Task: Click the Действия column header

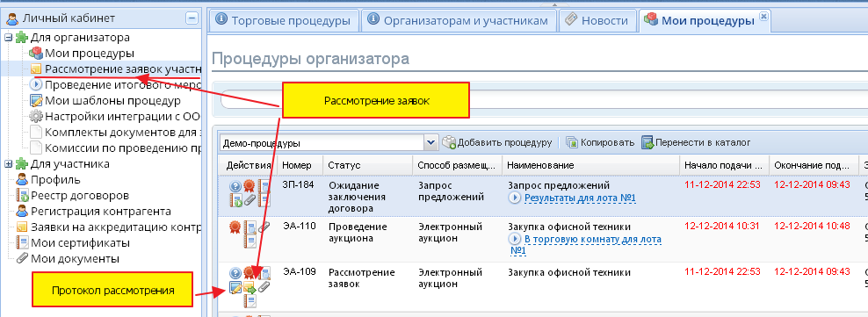Action: [249, 165]
